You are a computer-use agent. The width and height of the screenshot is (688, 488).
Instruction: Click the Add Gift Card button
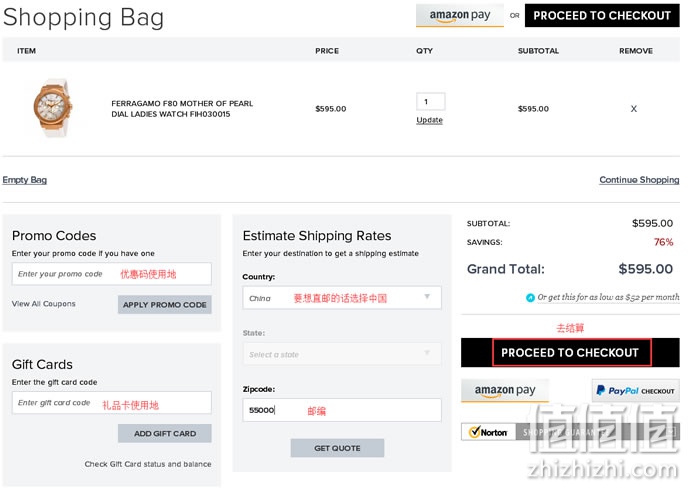(165, 433)
